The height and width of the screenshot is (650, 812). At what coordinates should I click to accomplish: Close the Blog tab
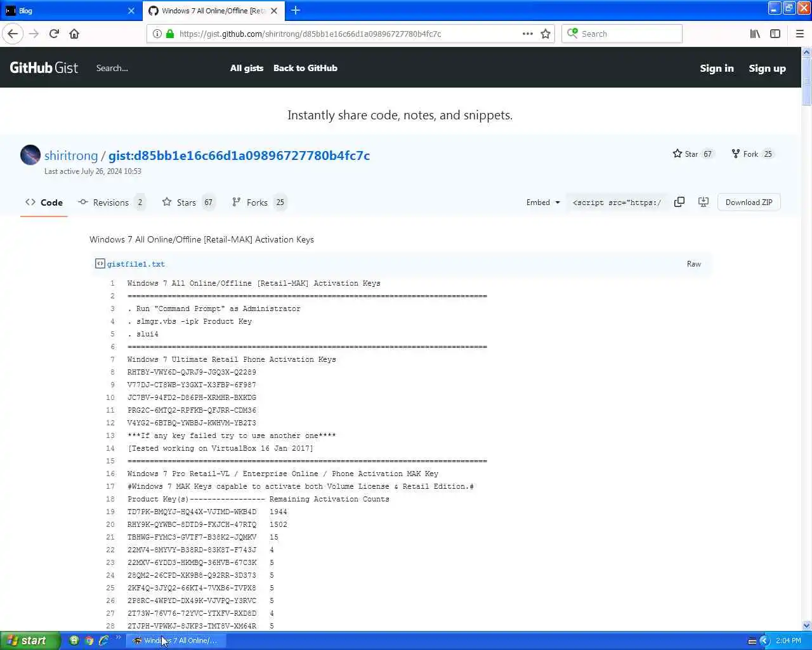tap(131, 11)
